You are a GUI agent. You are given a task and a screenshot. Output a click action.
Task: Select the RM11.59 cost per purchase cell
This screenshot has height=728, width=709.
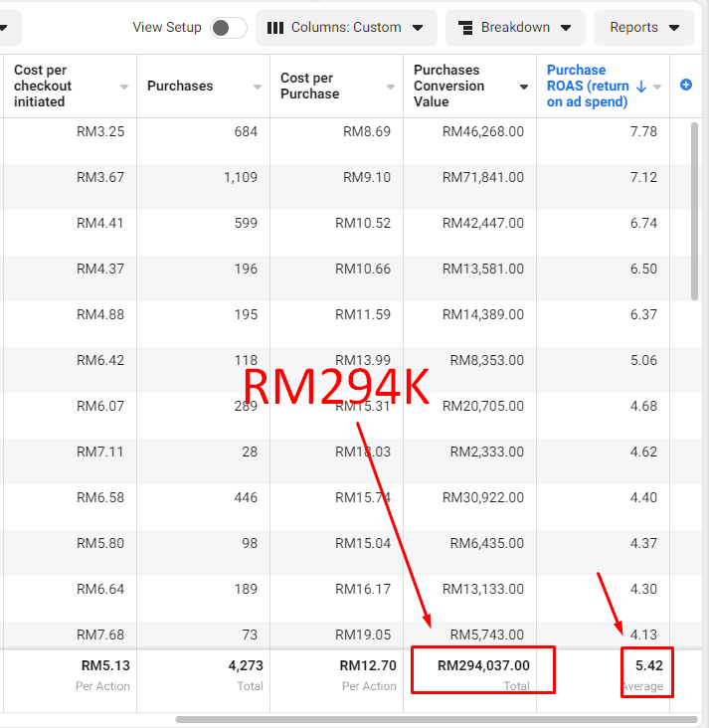pos(363,315)
